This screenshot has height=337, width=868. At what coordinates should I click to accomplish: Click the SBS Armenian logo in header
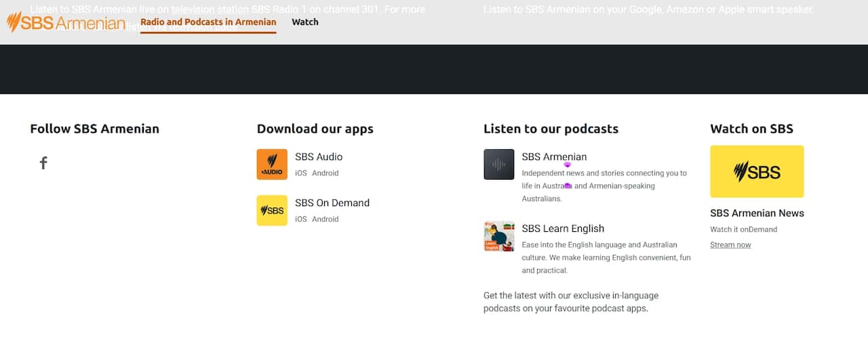[x=66, y=22]
